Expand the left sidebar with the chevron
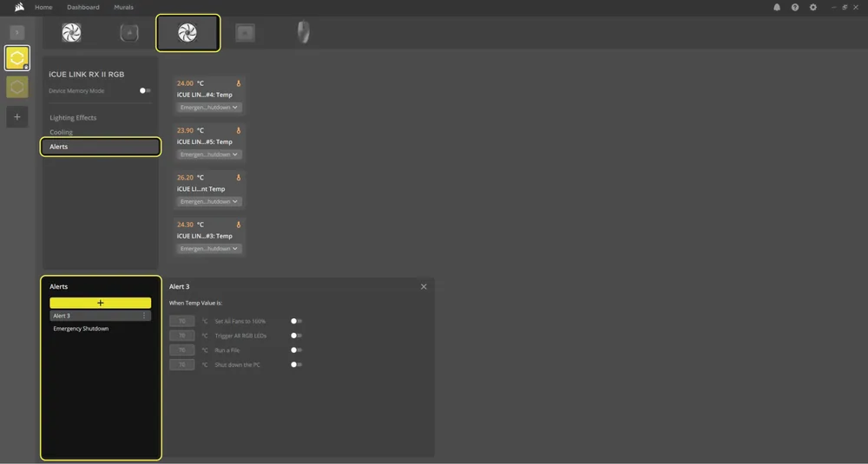Screen dimensions: 868x464 tap(17, 33)
